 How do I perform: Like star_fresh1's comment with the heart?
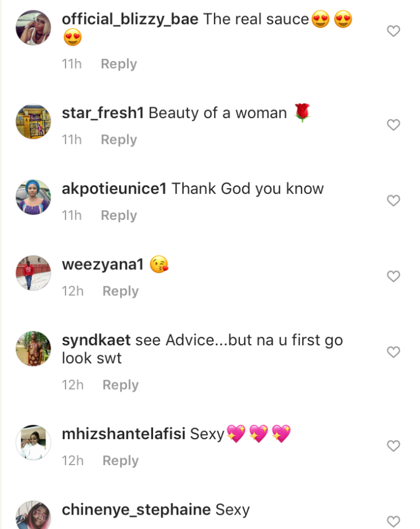tap(394, 124)
